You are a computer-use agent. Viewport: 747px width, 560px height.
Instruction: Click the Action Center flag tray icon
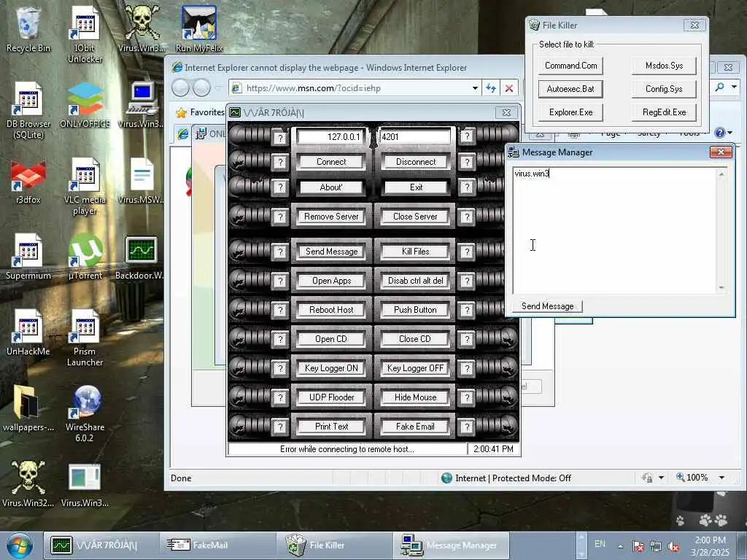[638, 546]
